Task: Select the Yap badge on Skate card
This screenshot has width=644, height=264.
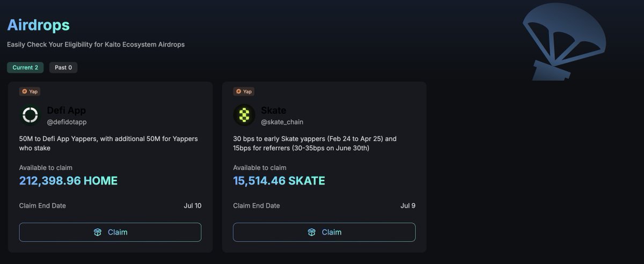Action: pyautogui.click(x=244, y=91)
